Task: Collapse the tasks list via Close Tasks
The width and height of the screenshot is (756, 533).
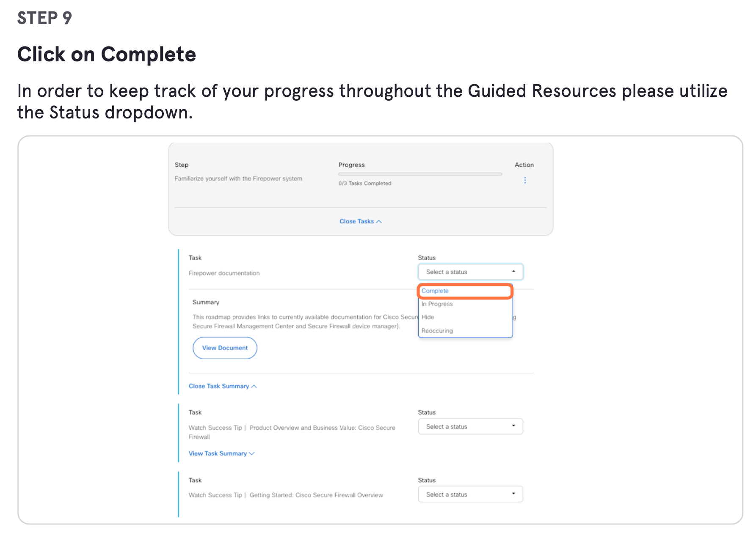Action: click(357, 221)
